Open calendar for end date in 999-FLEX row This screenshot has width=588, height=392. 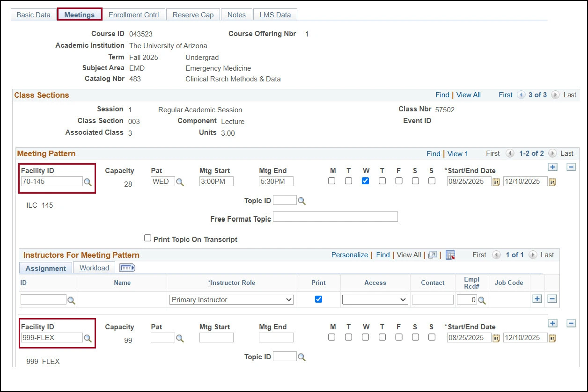[552, 338]
